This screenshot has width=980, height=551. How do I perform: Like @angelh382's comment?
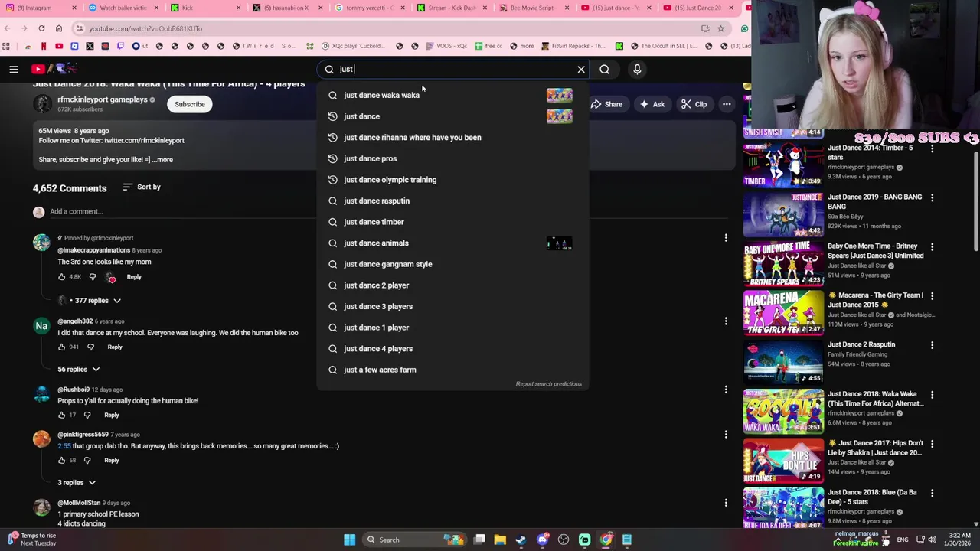click(x=62, y=347)
